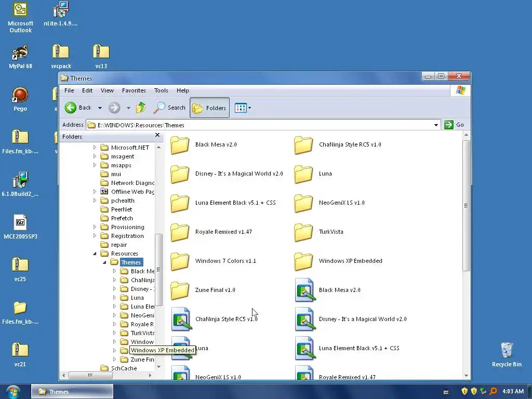Collapse the Themes tree node
This screenshot has width=532, height=399.
click(x=104, y=262)
